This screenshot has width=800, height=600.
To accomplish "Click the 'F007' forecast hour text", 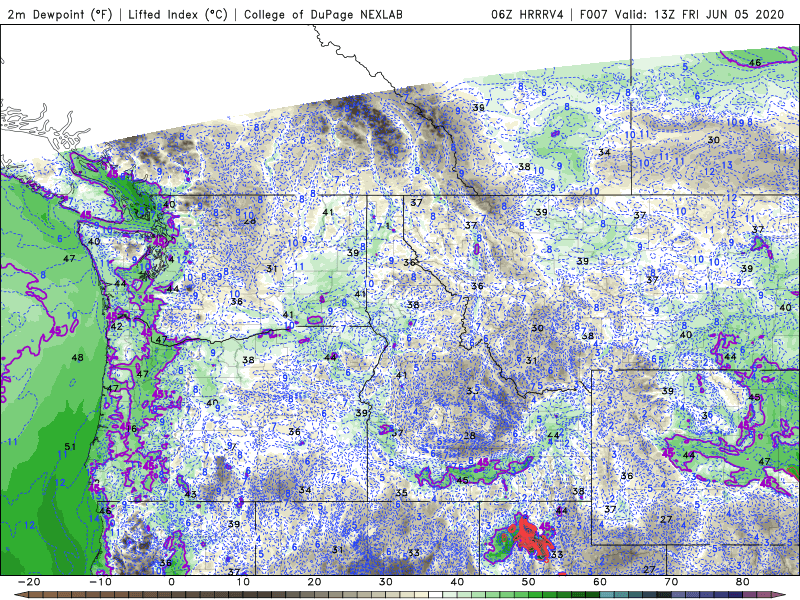I will pyautogui.click(x=593, y=14).
